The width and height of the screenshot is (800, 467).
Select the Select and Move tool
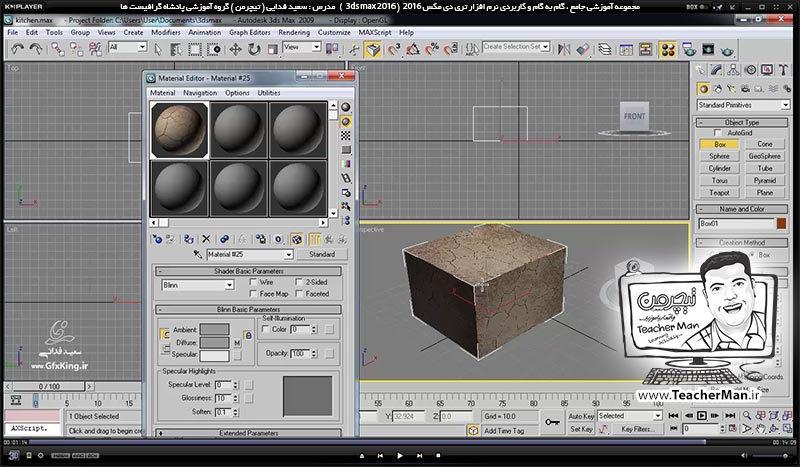pos(235,49)
